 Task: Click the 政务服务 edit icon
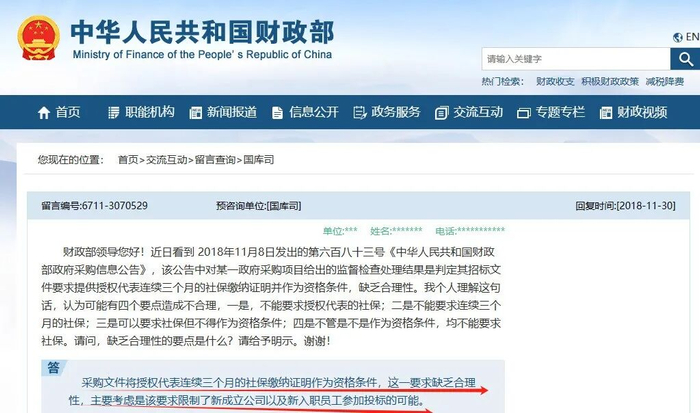tap(359, 113)
